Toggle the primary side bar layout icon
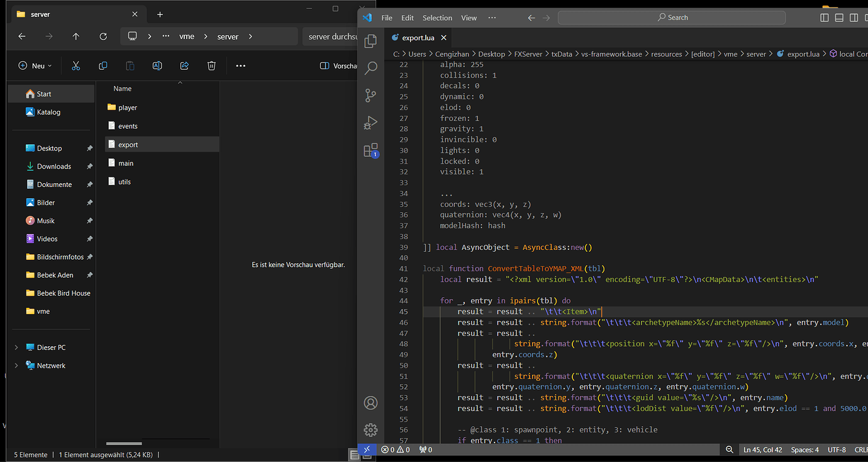The height and width of the screenshot is (462, 868). point(825,18)
